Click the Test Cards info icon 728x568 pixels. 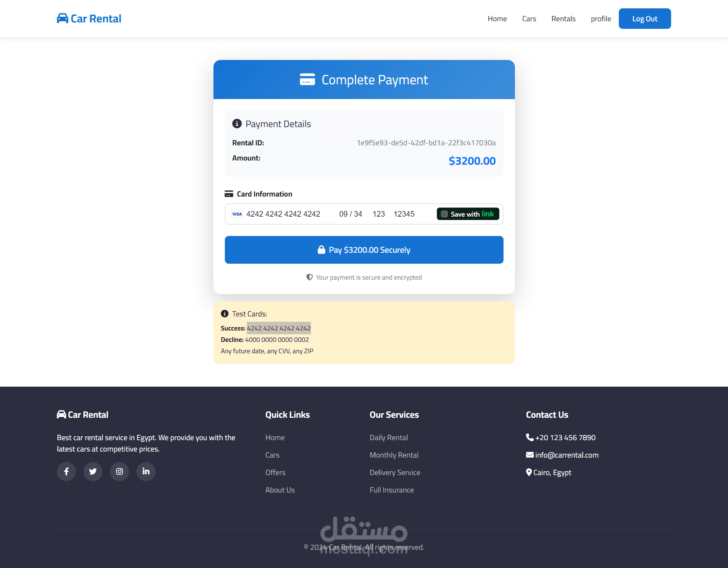point(225,314)
